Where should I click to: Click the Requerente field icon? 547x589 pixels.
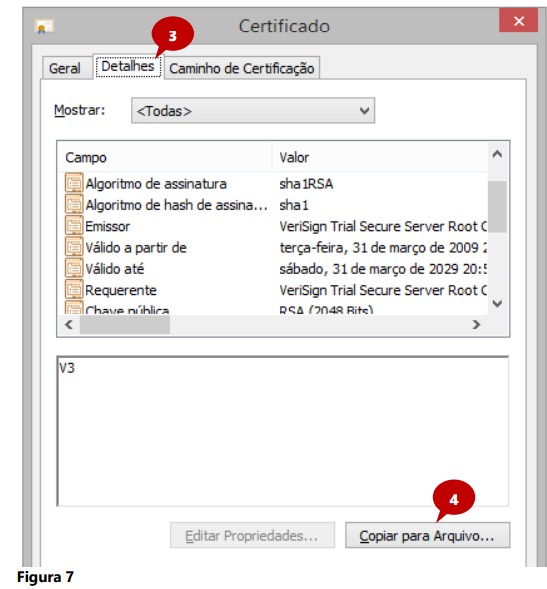74,290
